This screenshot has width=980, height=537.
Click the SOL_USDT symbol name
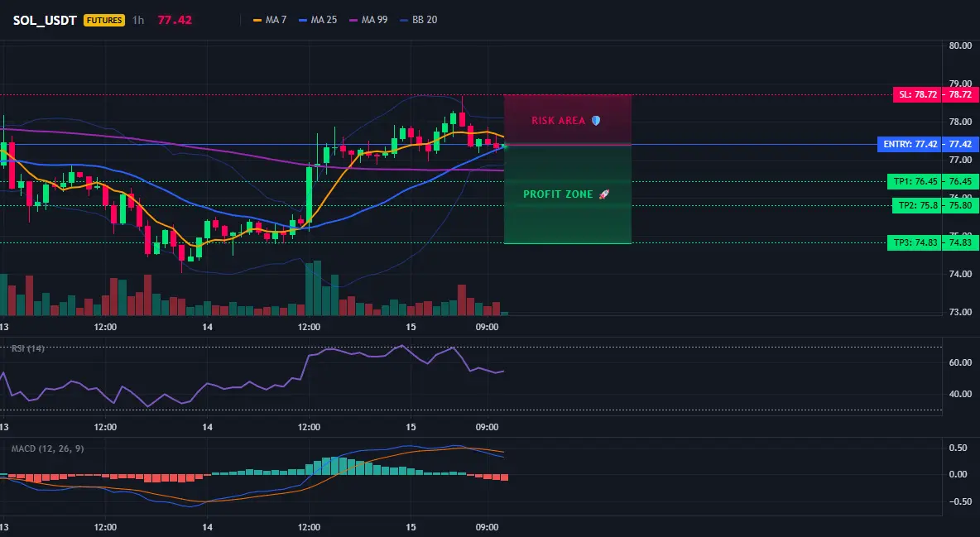click(45, 20)
